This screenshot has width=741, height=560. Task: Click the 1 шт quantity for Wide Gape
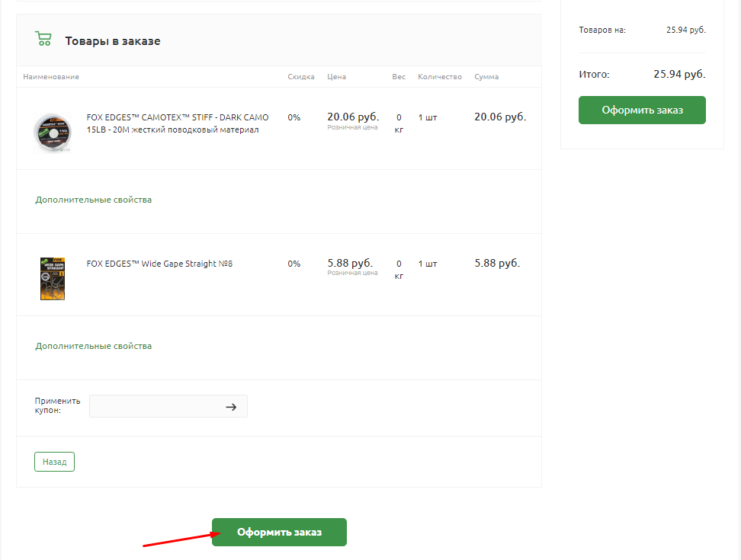coord(428,264)
